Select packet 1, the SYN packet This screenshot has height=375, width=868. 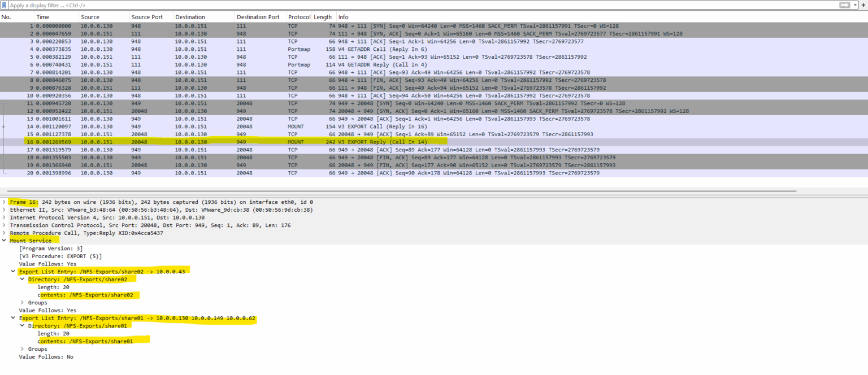[226, 25]
